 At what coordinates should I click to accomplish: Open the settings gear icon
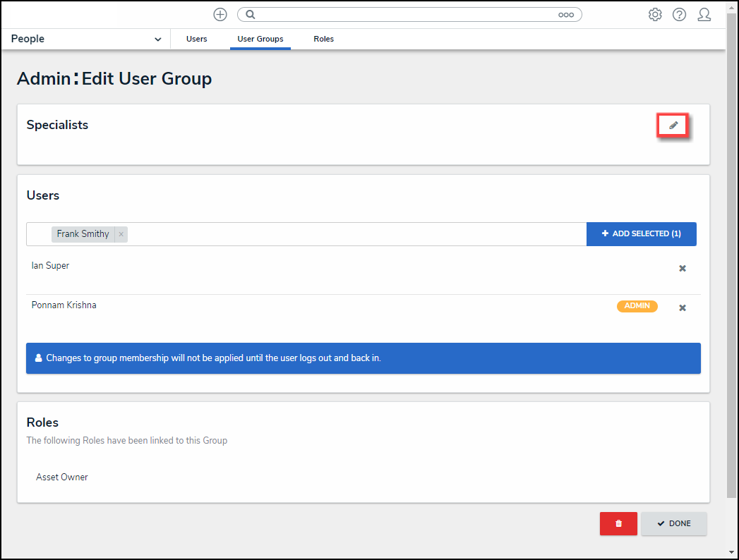[655, 14]
